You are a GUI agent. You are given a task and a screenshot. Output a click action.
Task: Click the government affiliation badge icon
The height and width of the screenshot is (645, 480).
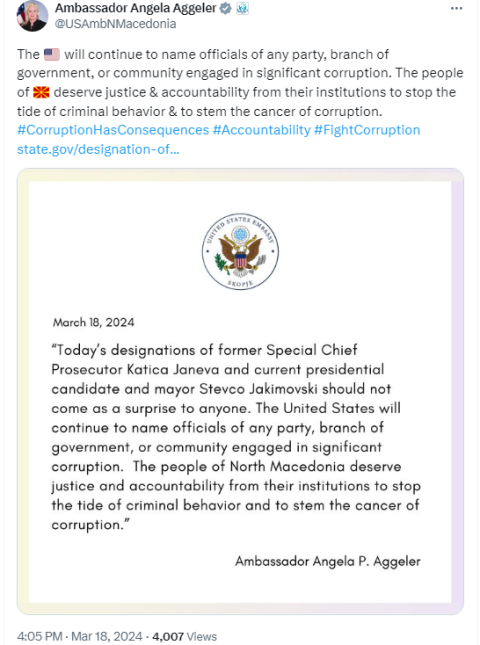242,8
